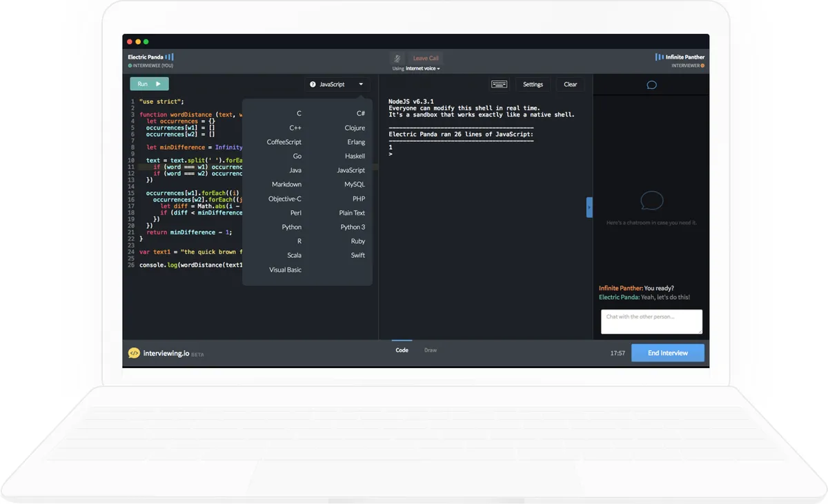The height and width of the screenshot is (504, 828).
Task: Click Infinite Panther's audio level bars
Action: (x=659, y=57)
